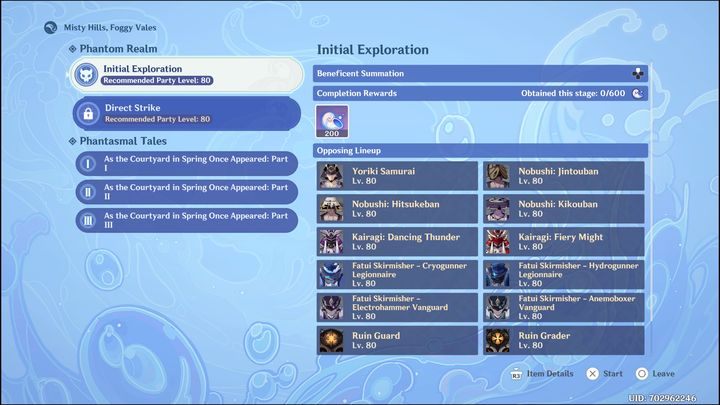Click the Yoriki Samurai enemy portrait

pos(332,177)
